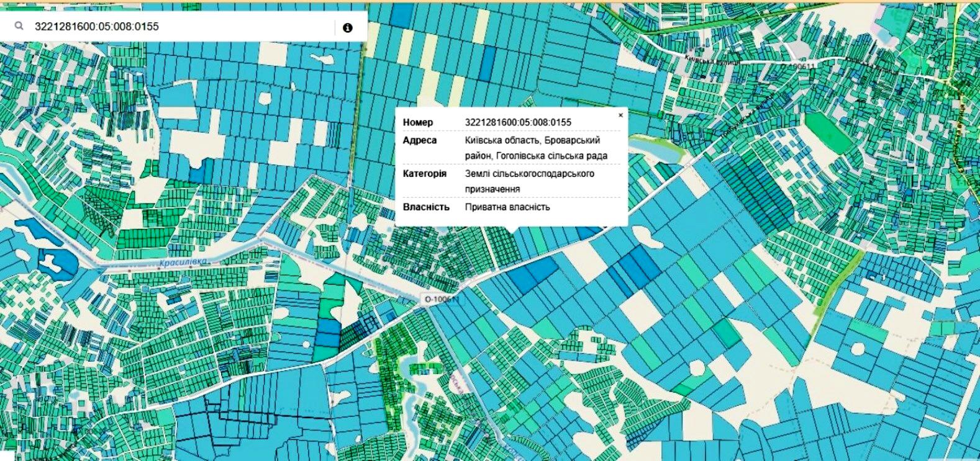
Task: Open the info icon beside search
Action: pos(348,27)
